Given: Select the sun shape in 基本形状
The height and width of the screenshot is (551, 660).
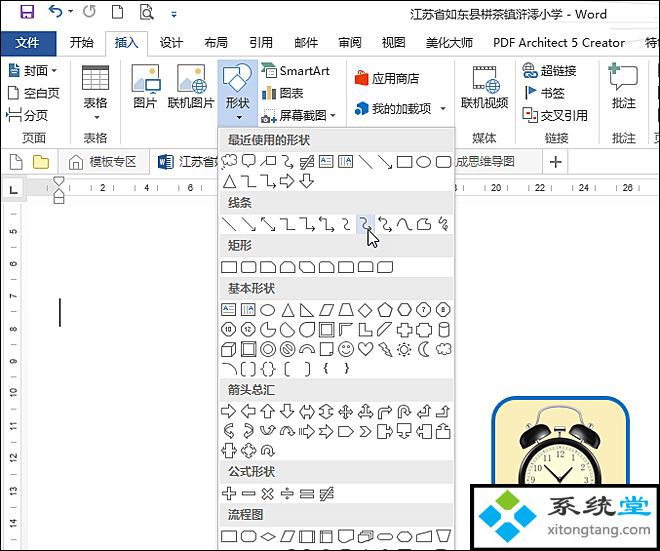Looking at the screenshot, I should [x=405, y=349].
